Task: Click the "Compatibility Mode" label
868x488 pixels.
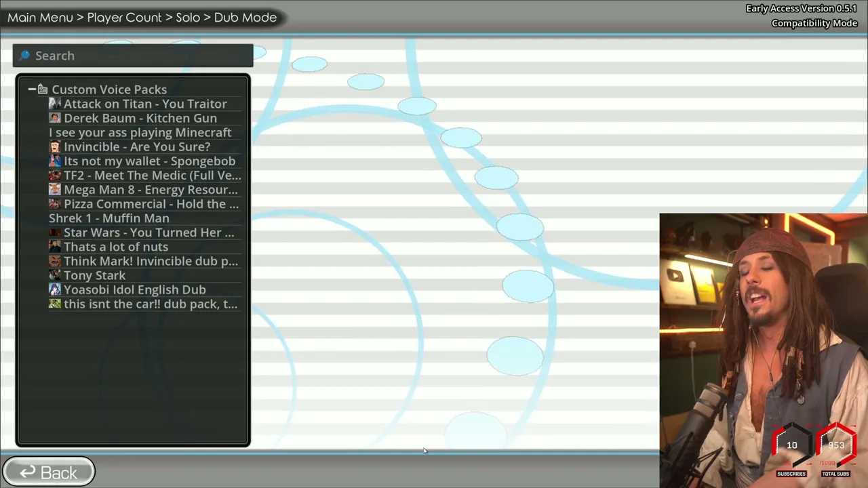Action: click(x=814, y=23)
